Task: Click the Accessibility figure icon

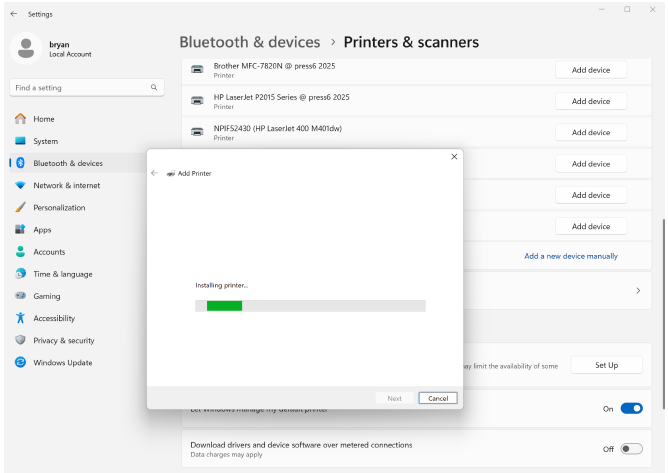Action: (20, 318)
